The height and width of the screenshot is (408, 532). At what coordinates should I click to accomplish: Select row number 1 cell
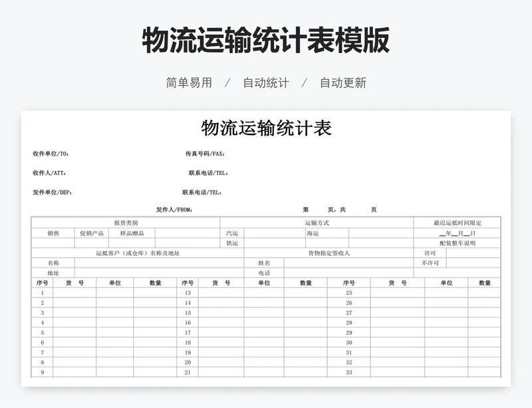click(x=42, y=293)
